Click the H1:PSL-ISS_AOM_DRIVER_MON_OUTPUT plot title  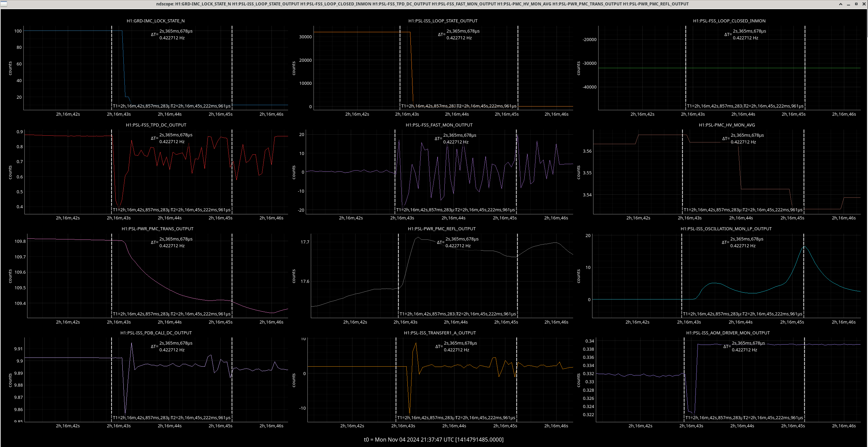728,333
